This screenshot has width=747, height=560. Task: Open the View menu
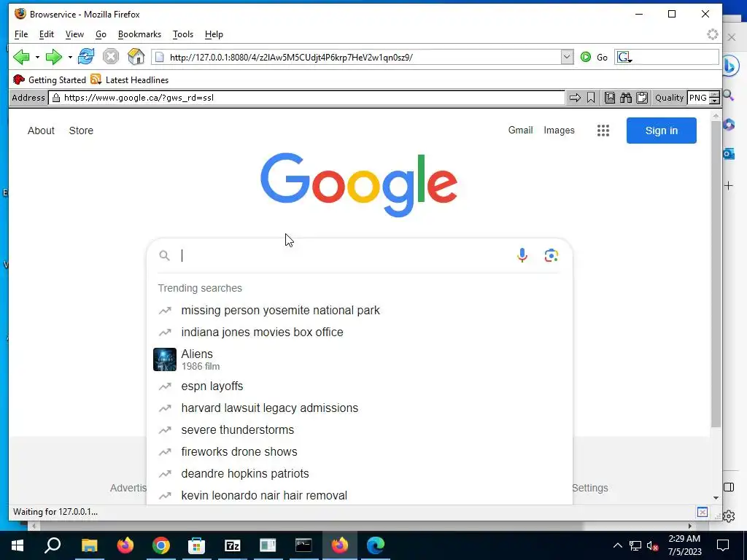point(75,34)
